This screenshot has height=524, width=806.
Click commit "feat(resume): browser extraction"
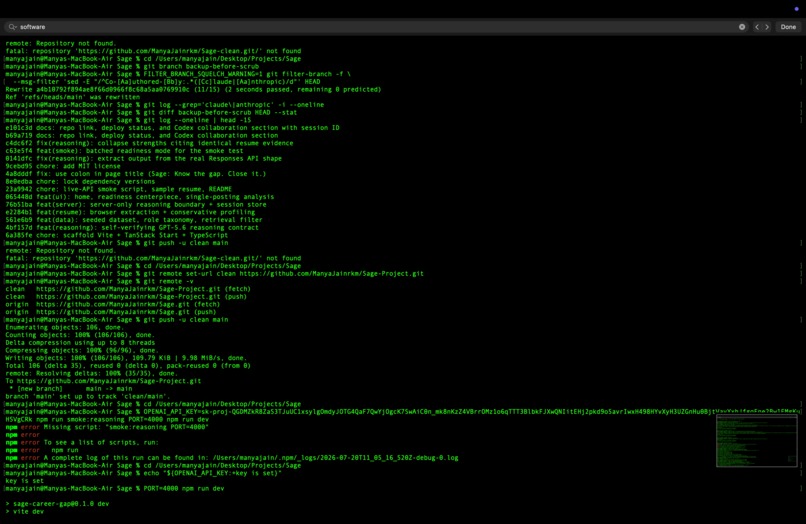point(130,212)
